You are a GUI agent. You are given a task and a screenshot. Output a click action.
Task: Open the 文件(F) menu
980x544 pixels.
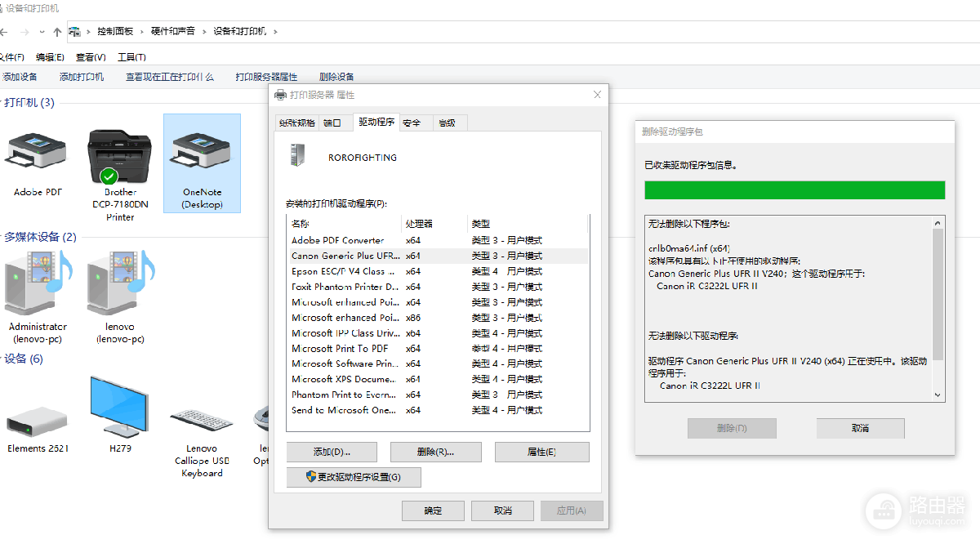[11, 57]
